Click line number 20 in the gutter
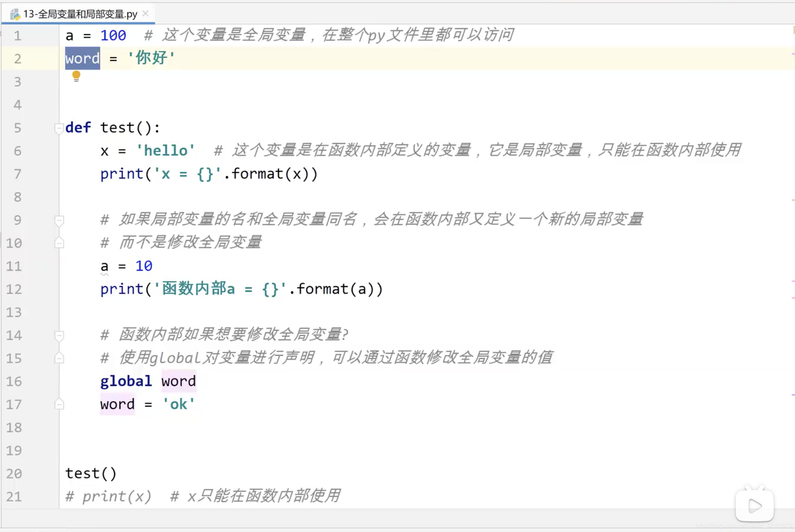The height and width of the screenshot is (532, 795). (14, 474)
